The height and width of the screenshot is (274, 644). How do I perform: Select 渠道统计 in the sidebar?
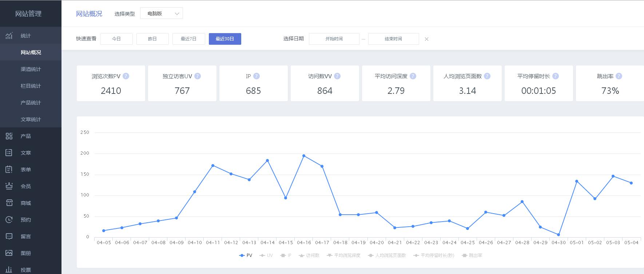tap(31, 69)
